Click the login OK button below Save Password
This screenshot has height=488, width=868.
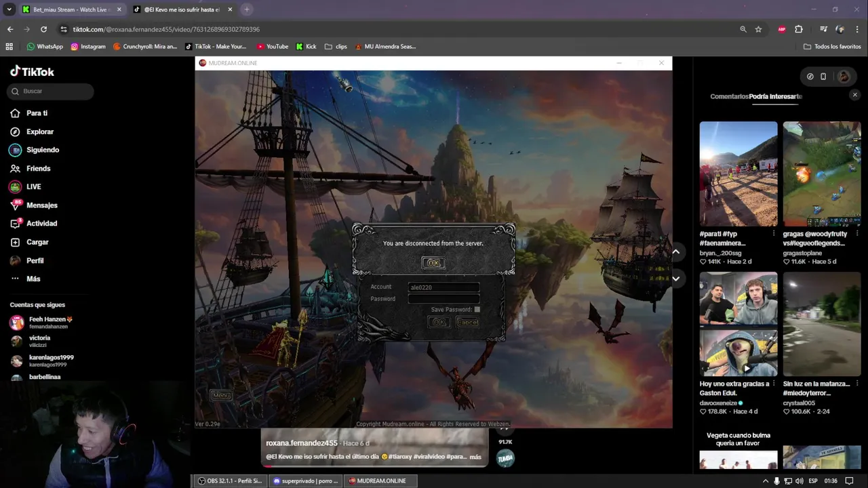(439, 323)
